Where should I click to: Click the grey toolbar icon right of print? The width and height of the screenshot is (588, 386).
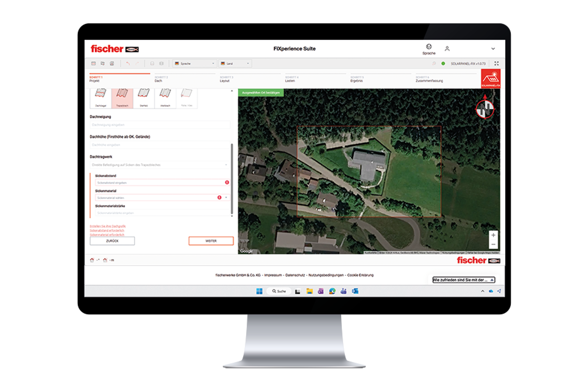pos(161,64)
